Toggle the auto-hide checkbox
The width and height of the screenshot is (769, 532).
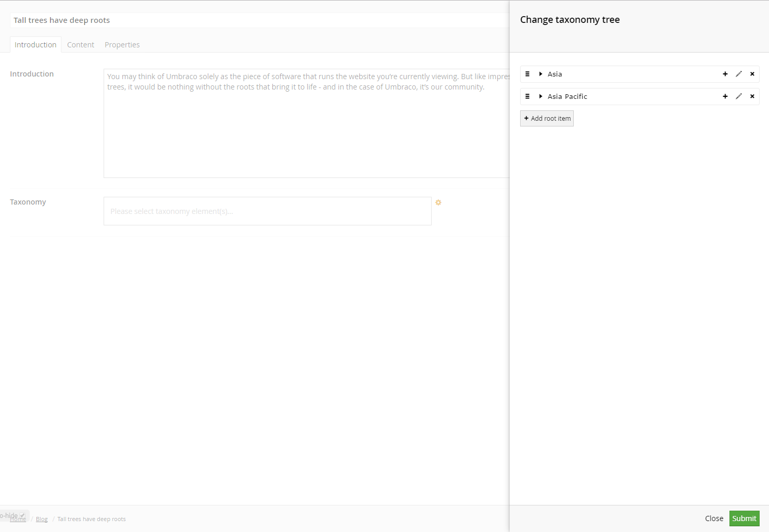coord(22,515)
